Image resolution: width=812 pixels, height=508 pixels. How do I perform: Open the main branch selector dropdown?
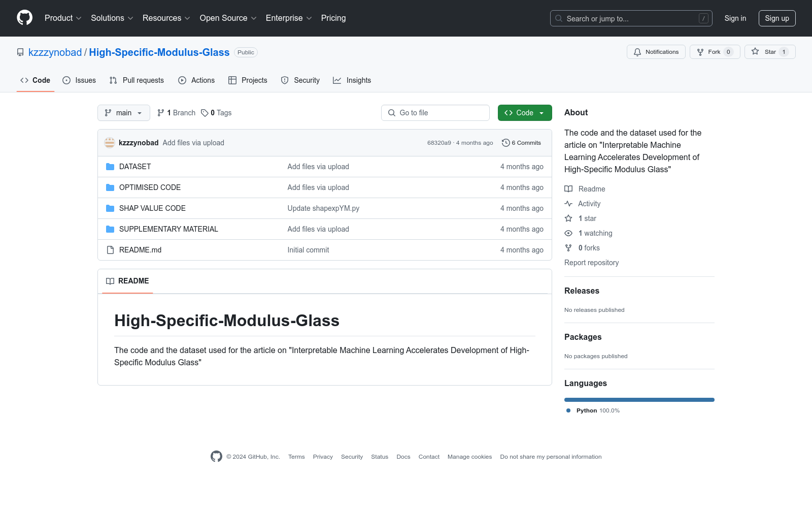pyautogui.click(x=124, y=113)
